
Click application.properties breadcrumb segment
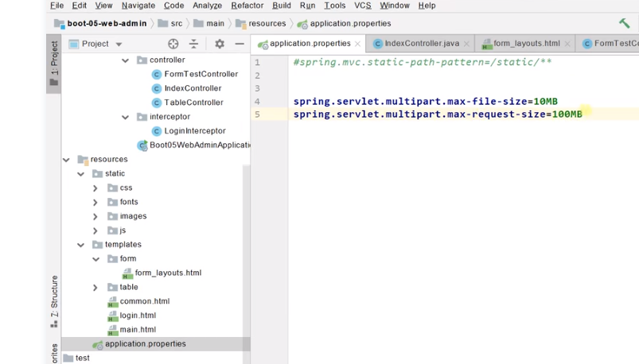pos(345,24)
